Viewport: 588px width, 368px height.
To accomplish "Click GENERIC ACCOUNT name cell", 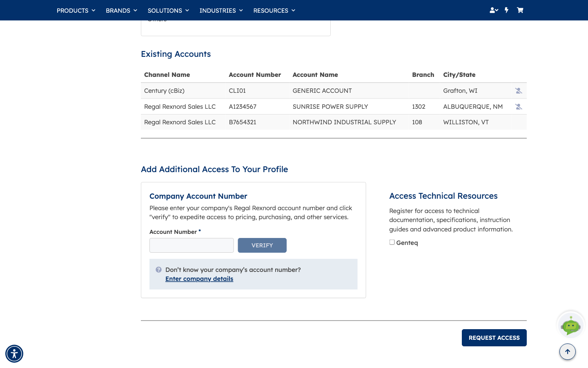I will click(x=322, y=91).
